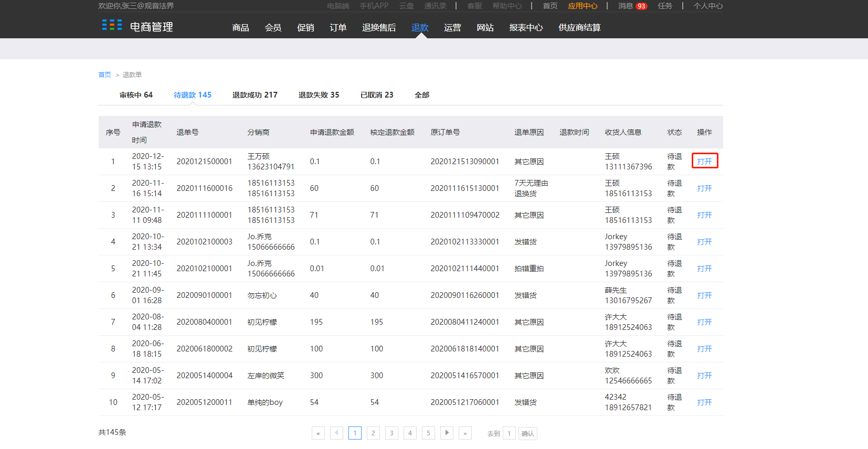Go to page 5

coord(428,433)
